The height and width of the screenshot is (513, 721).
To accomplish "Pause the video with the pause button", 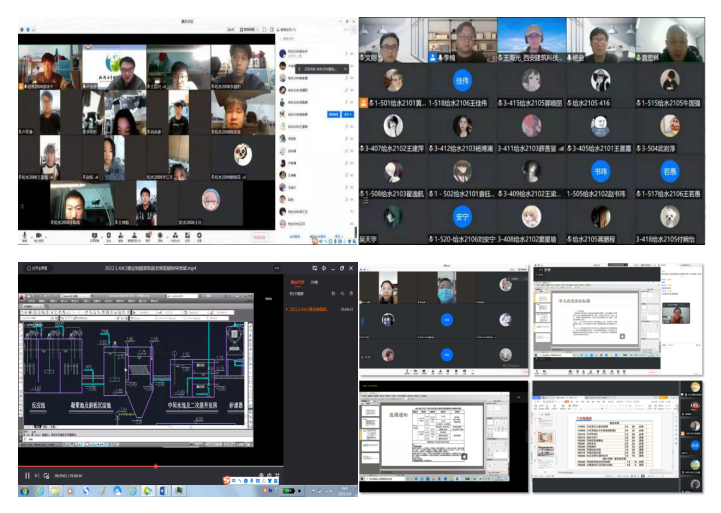I will point(27,475).
